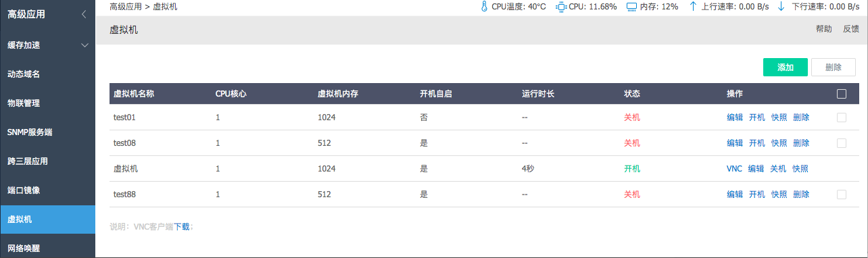Expand the 缓存加速 menu arrow
The width and height of the screenshot is (868, 258).
[85, 45]
